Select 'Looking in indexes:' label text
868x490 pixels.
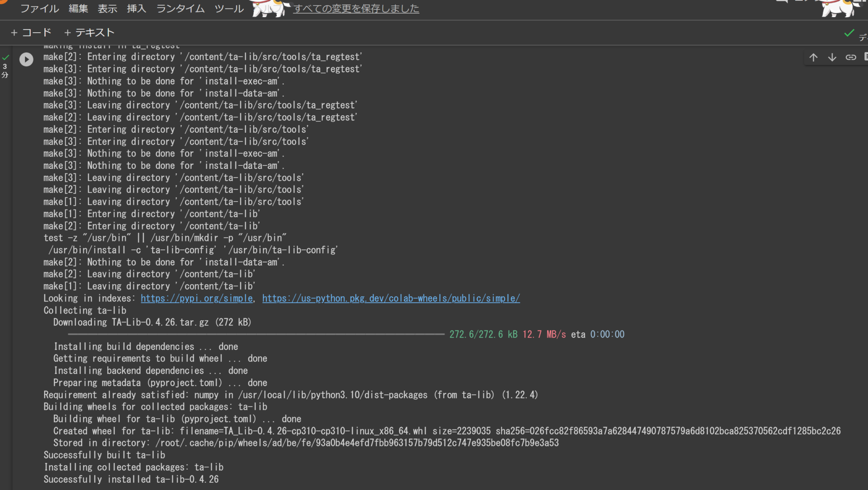click(89, 298)
